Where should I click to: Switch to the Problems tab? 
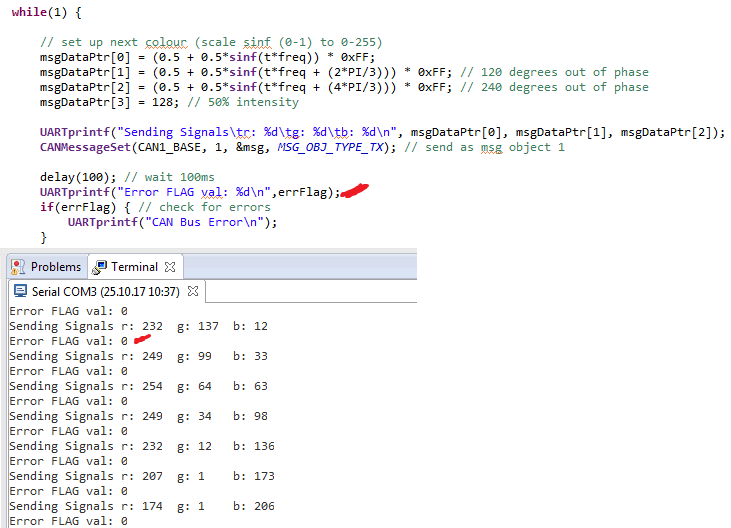click(x=47, y=267)
